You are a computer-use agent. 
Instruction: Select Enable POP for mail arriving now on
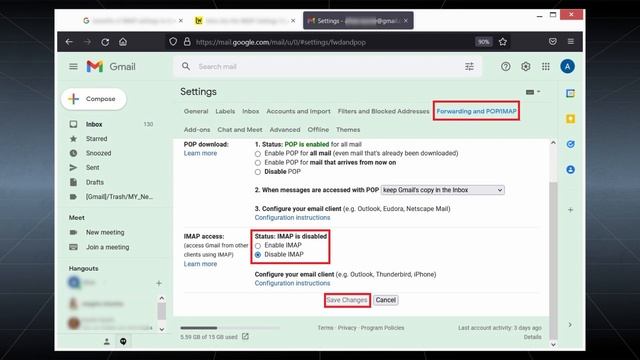[258, 163]
